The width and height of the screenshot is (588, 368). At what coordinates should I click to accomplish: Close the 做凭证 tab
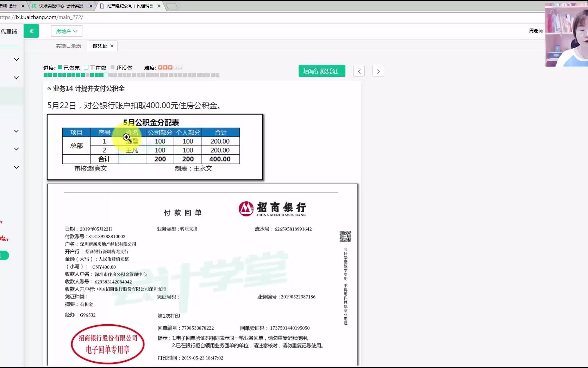(112, 46)
